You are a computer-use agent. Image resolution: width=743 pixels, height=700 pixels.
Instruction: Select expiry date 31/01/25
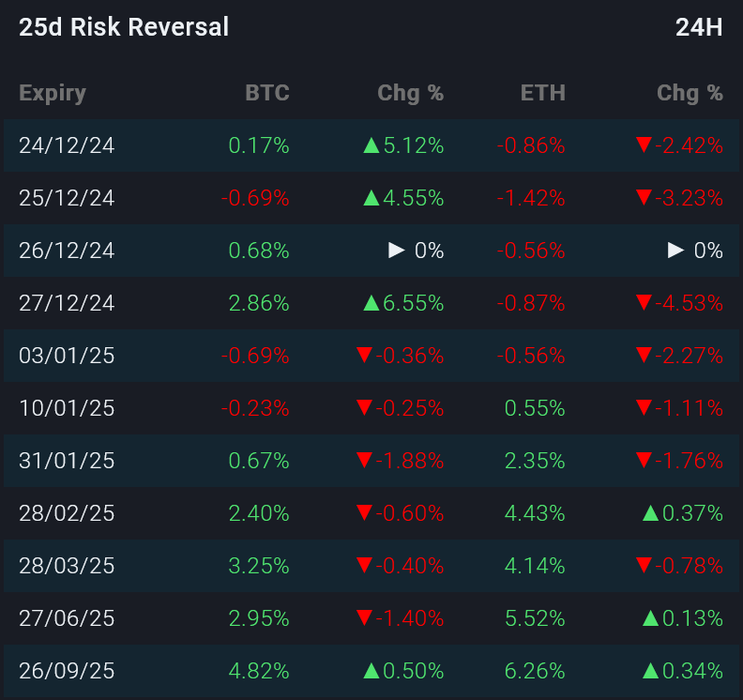click(x=67, y=461)
